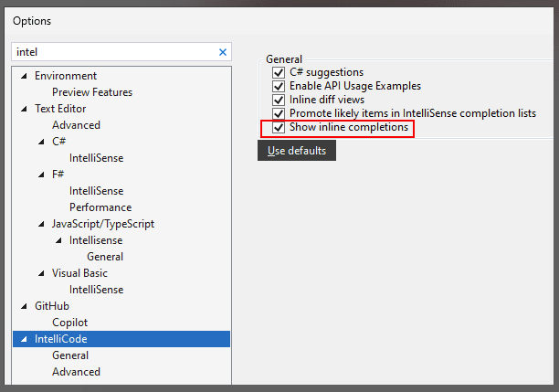Collapse the Environment tree node arrow
Screen dimensions: 559x392
coord(24,76)
